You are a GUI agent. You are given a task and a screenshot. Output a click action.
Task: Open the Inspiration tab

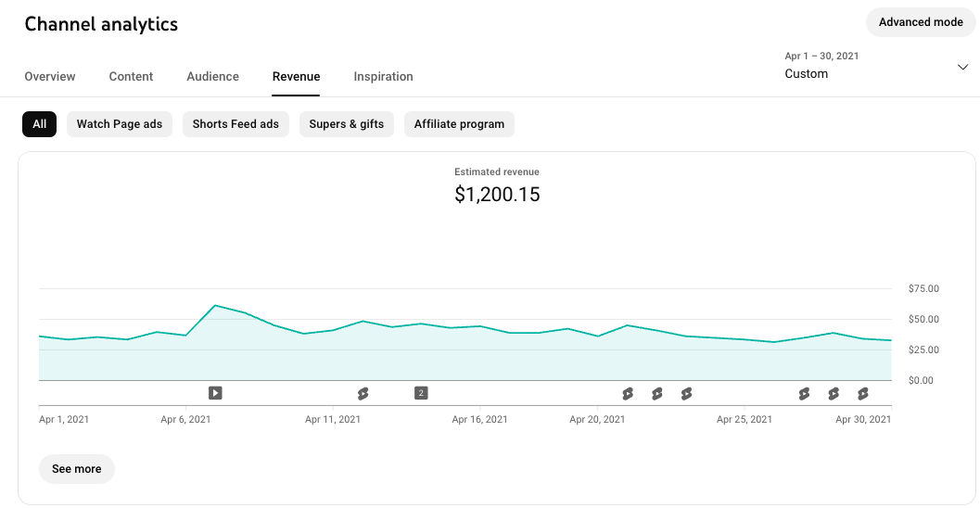383,76
